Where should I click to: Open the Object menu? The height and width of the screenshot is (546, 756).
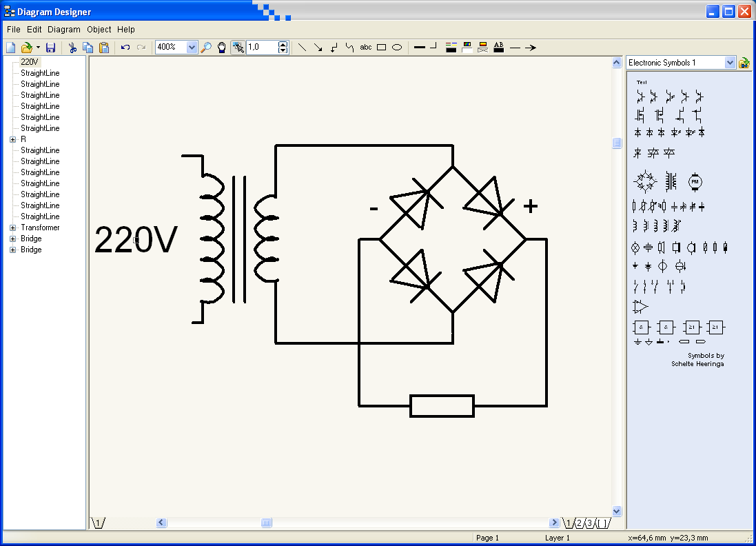pyautogui.click(x=99, y=30)
